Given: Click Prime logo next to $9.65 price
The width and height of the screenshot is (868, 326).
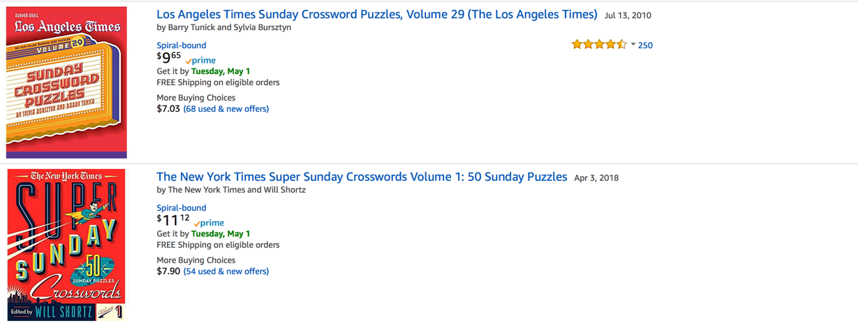Looking at the screenshot, I should point(201,61).
